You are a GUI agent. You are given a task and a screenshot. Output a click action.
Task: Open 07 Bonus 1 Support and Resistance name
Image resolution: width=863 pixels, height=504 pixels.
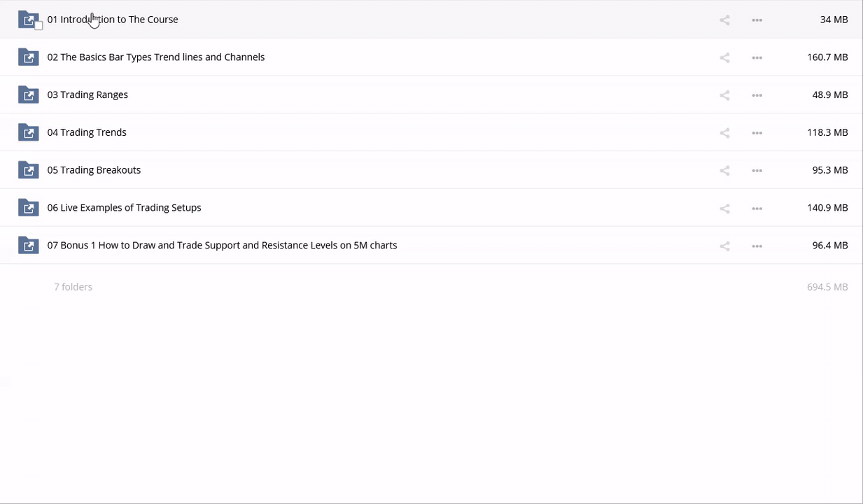point(222,246)
